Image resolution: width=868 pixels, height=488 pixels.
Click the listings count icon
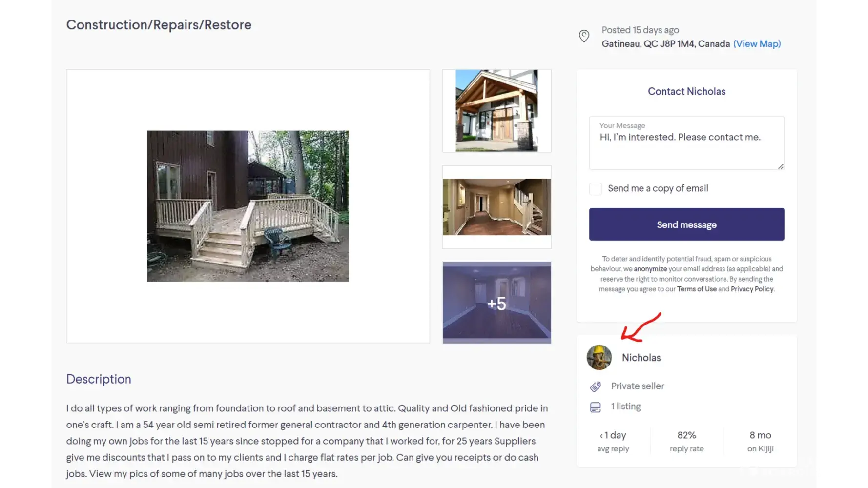pos(596,407)
